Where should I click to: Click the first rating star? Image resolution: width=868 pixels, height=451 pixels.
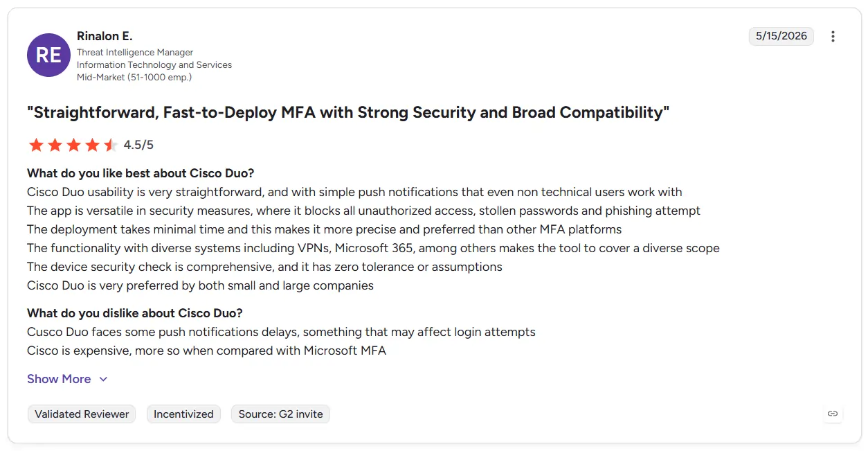(36, 145)
